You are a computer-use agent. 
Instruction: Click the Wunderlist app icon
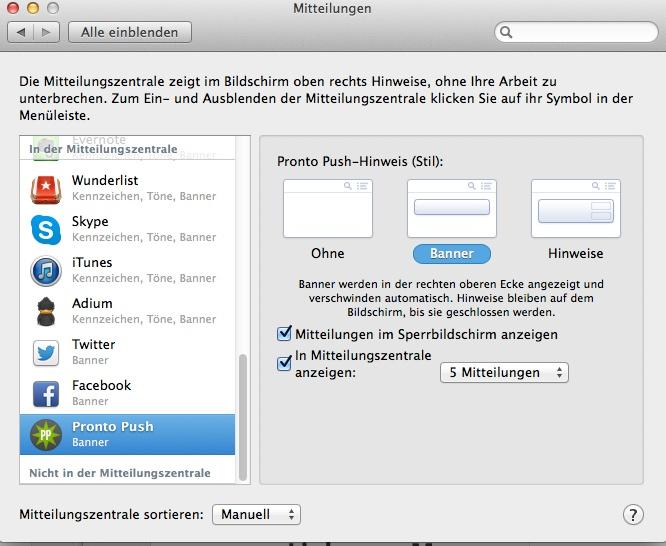point(46,189)
